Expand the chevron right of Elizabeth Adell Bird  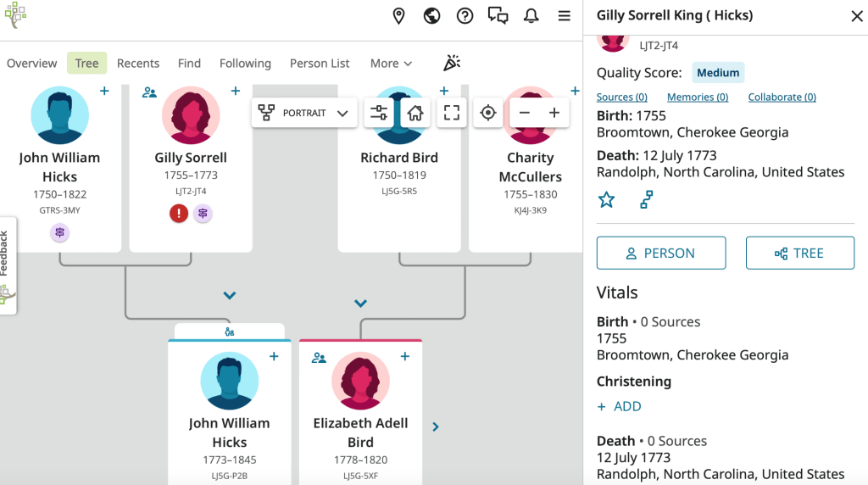pyautogui.click(x=436, y=426)
